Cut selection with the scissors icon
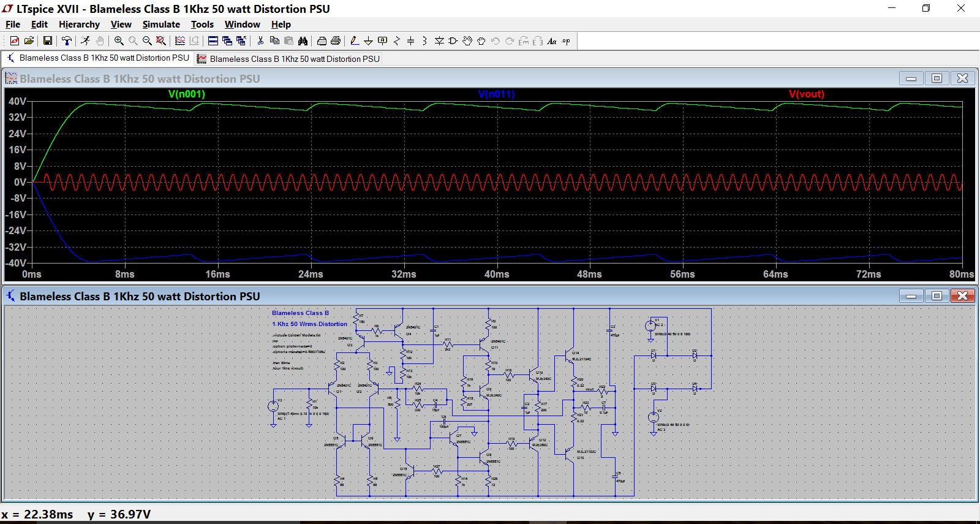The height and width of the screenshot is (524, 980). [x=260, y=41]
